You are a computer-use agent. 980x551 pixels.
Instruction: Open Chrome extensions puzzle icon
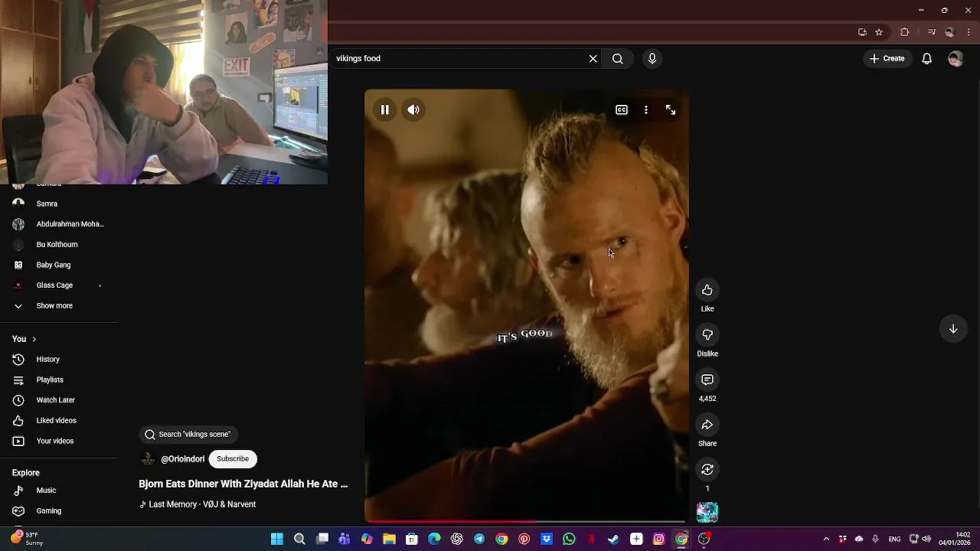(904, 32)
